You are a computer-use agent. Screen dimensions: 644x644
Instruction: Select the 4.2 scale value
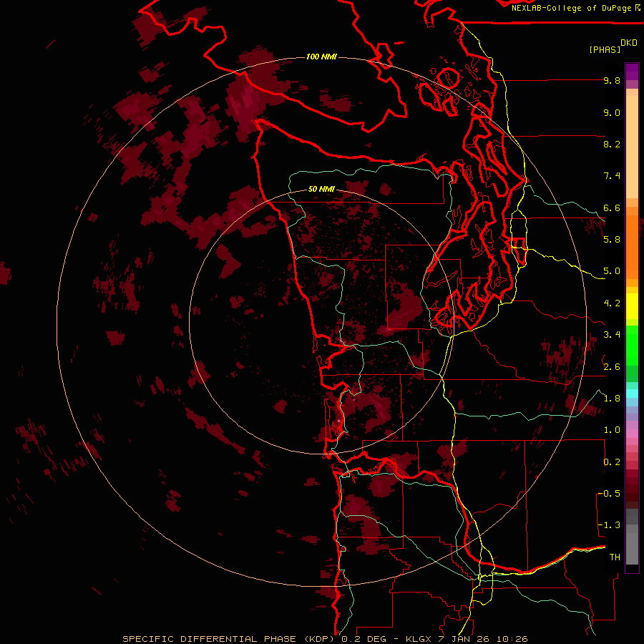(612, 303)
